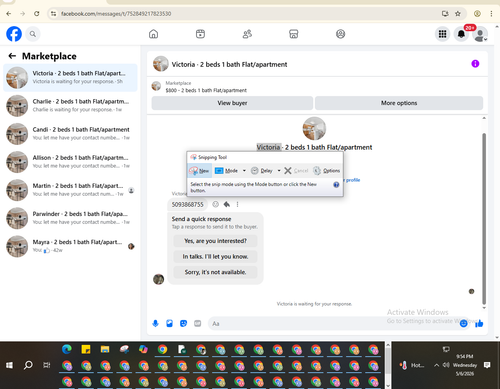Open Task View on taskbar

tap(47, 365)
